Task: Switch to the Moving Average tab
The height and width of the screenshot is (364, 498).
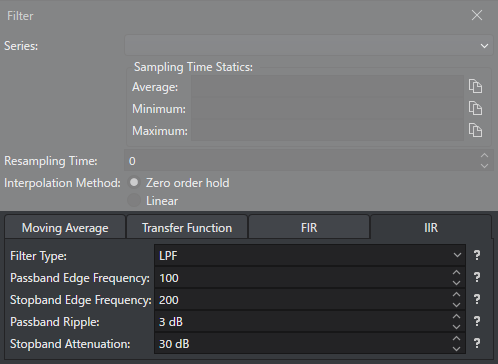Action: pyautogui.click(x=65, y=227)
